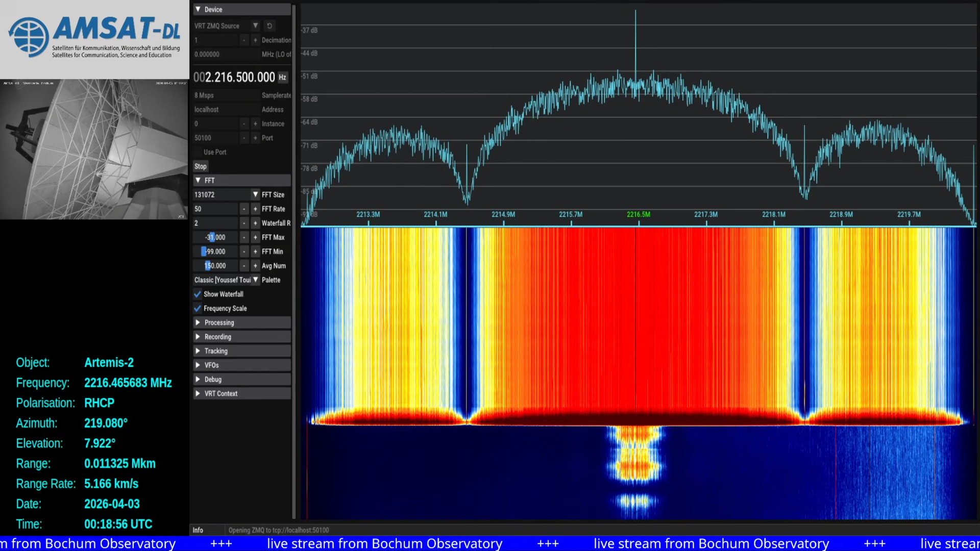
Task: Click the Hz unit button next to the frequency
Action: pos(282,77)
